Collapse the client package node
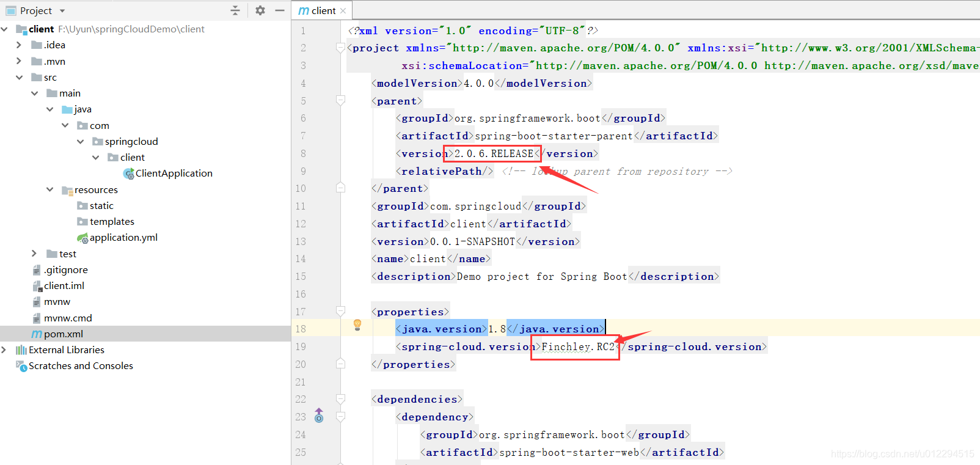 pyautogui.click(x=96, y=157)
